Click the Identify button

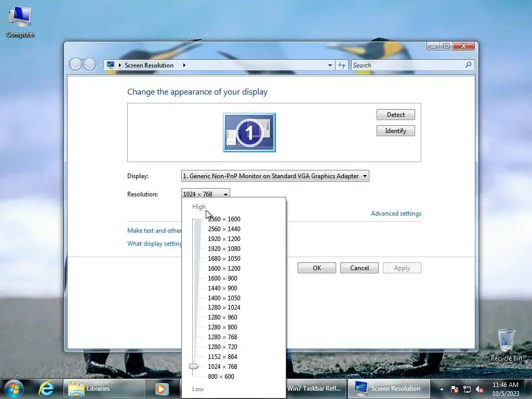click(x=395, y=130)
